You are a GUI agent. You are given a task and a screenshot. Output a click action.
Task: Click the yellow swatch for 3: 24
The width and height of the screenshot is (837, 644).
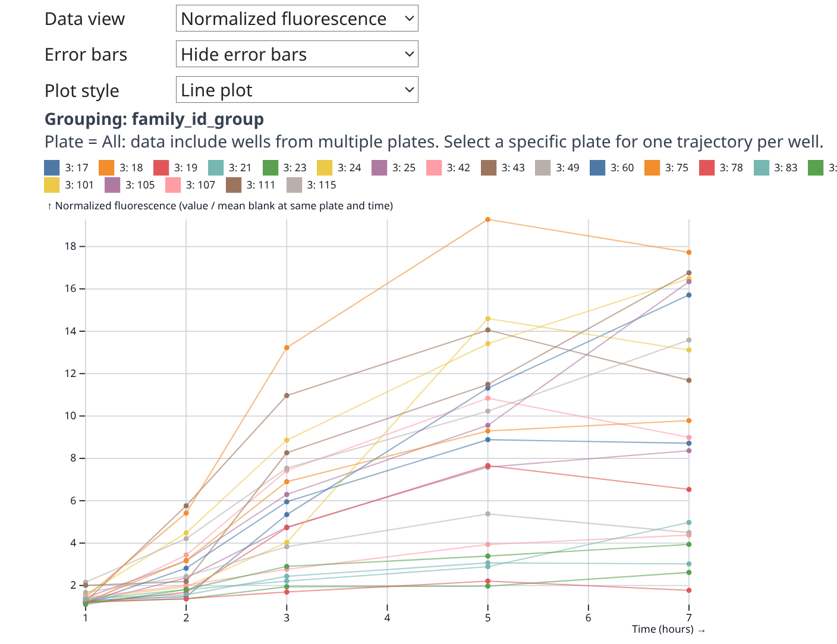(325, 168)
